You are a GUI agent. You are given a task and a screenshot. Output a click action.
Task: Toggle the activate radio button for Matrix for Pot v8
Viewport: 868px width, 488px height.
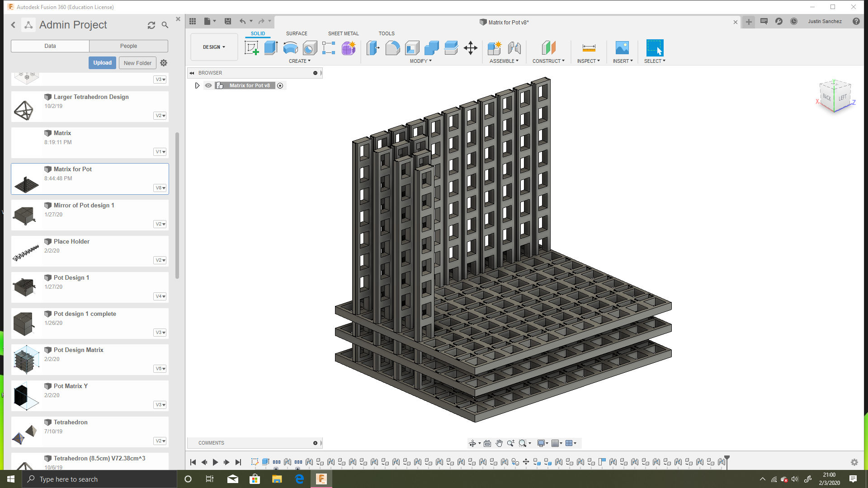tap(280, 86)
